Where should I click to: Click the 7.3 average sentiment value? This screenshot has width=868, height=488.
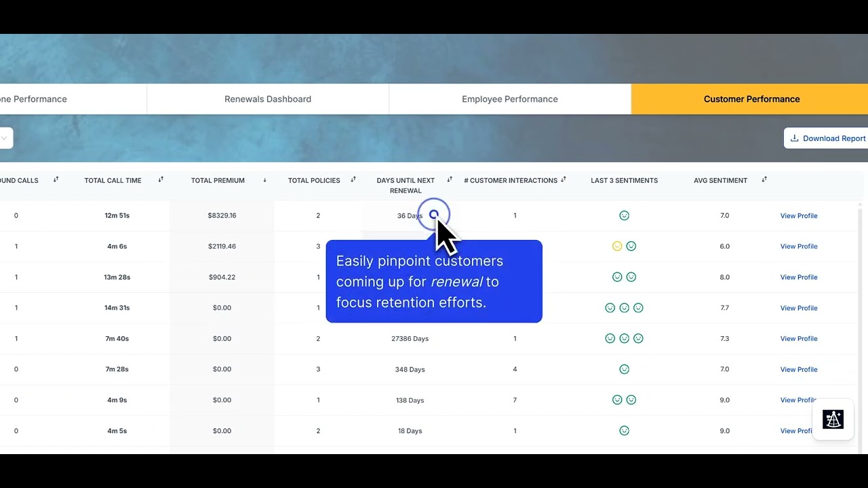pyautogui.click(x=725, y=338)
